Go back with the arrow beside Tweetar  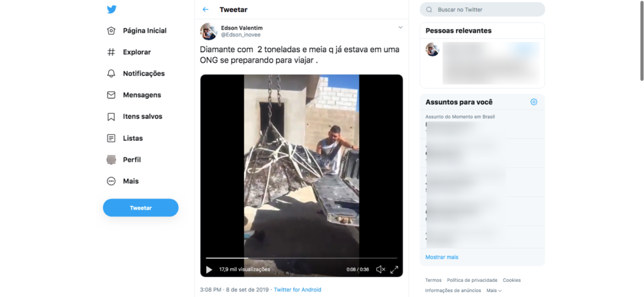tap(206, 9)
